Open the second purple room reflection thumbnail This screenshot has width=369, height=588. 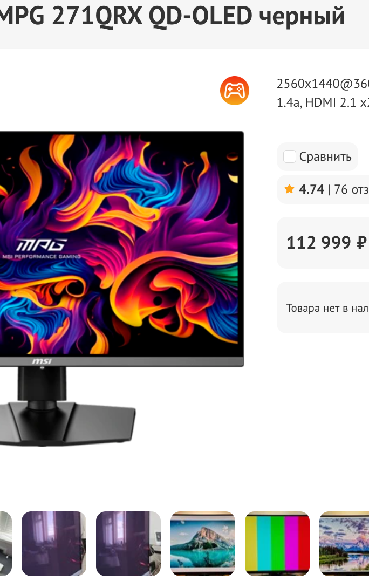[128, 544]
